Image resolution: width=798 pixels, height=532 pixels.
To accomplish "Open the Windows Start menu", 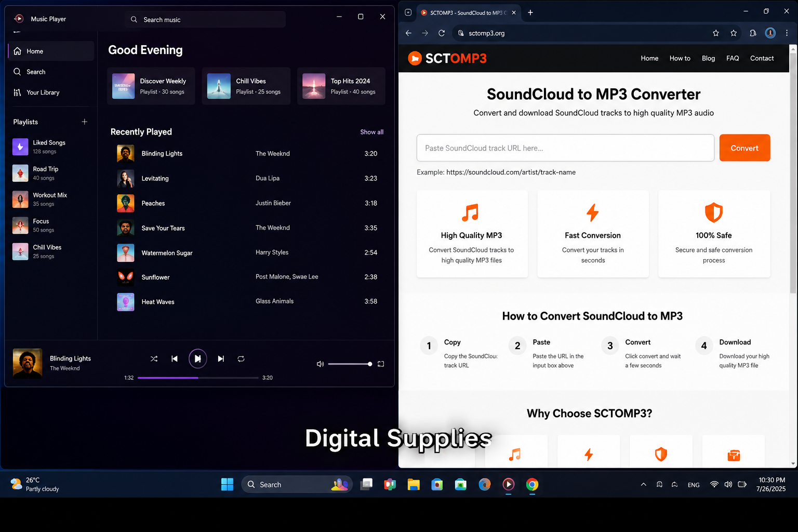I will (227, 485).
